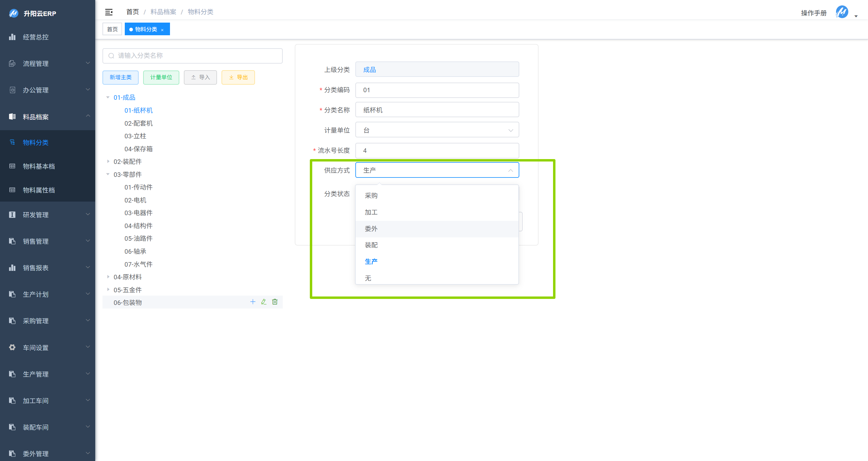Click the 导出 export button
868x461 pixels.
[238, 77]
